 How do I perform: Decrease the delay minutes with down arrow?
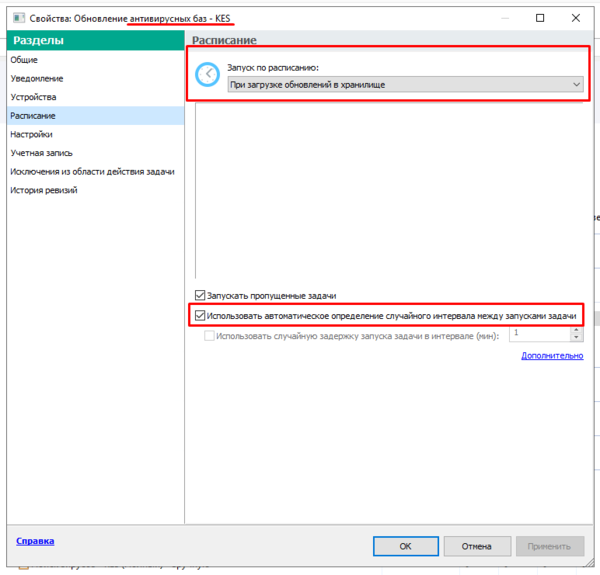tap(576, 337)
